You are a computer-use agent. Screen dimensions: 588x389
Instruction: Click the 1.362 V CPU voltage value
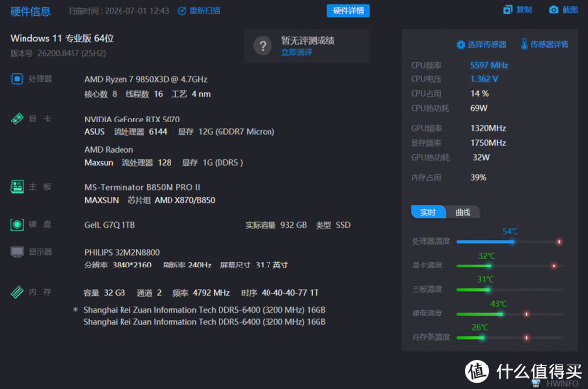point(484,79)
